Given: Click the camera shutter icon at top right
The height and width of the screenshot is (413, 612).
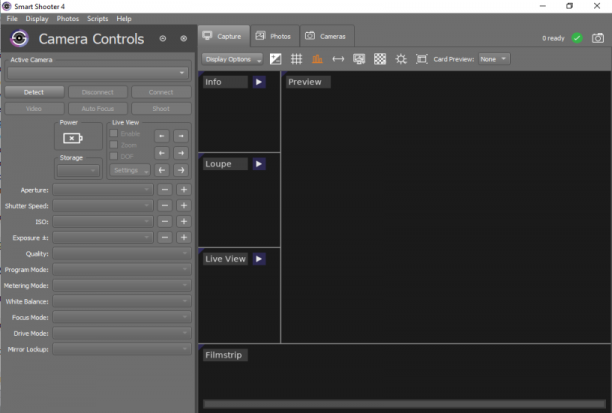Looking at the screenshot, I should pyautogui.click(x=598, y=38).
